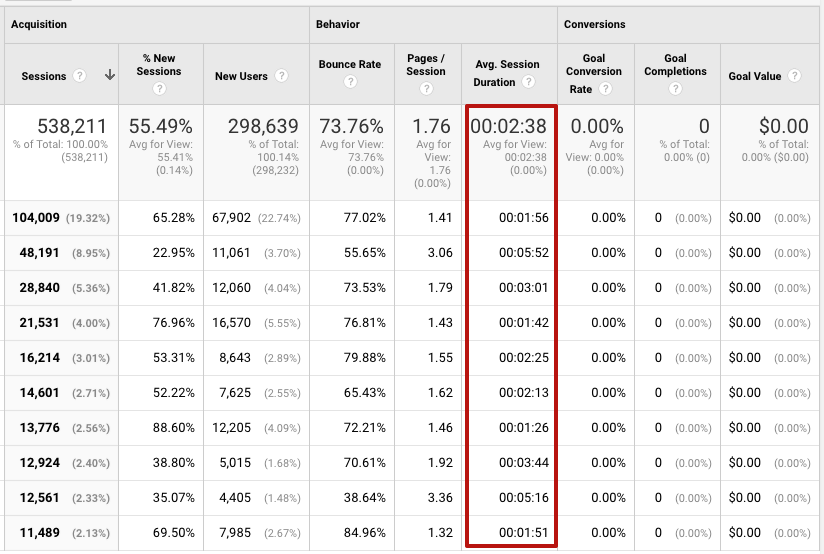The width and height of the screenshot is (824, 554).
Task: Sort by the Bounce Rate column header
Action: pos(349,65)
